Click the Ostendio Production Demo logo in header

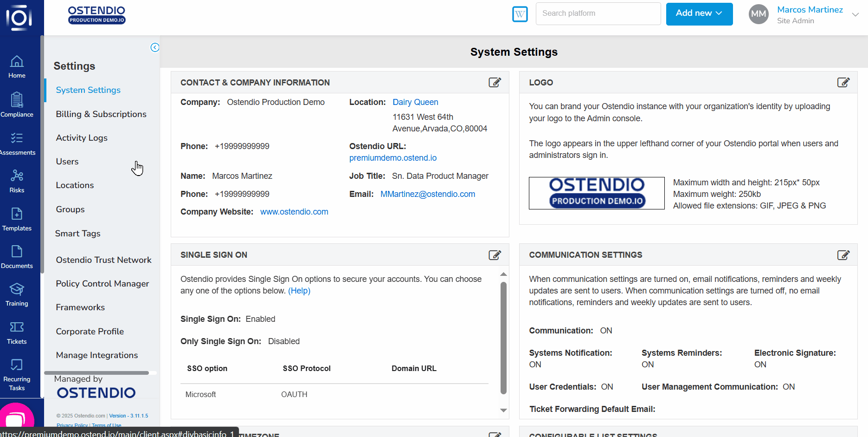point(96,15)
